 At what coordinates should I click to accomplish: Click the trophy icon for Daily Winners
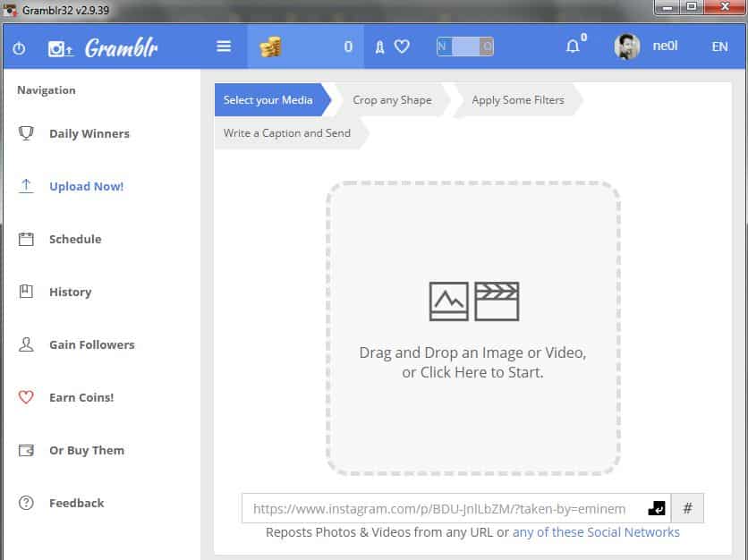tap(26, 133)
